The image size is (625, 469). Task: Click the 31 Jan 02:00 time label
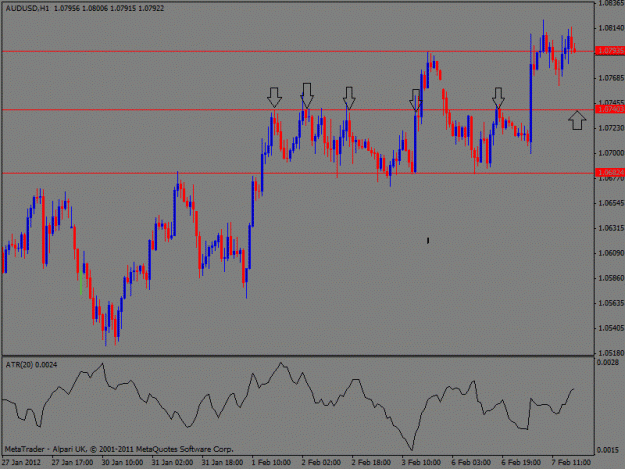172,463
